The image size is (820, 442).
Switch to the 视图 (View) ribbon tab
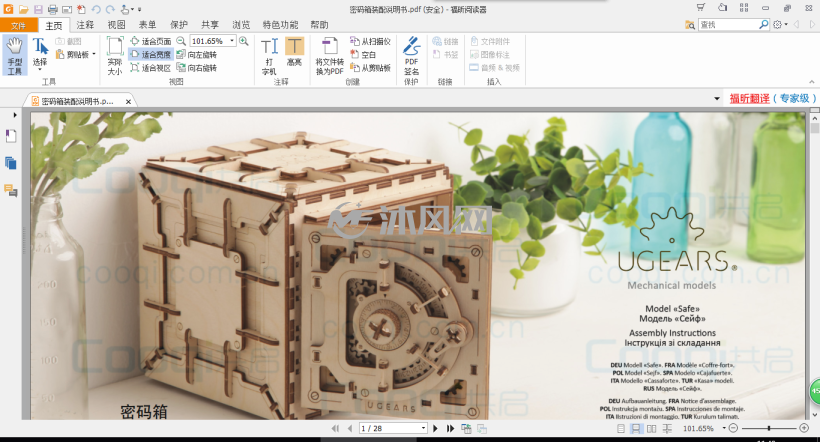[x=116, y=25]
